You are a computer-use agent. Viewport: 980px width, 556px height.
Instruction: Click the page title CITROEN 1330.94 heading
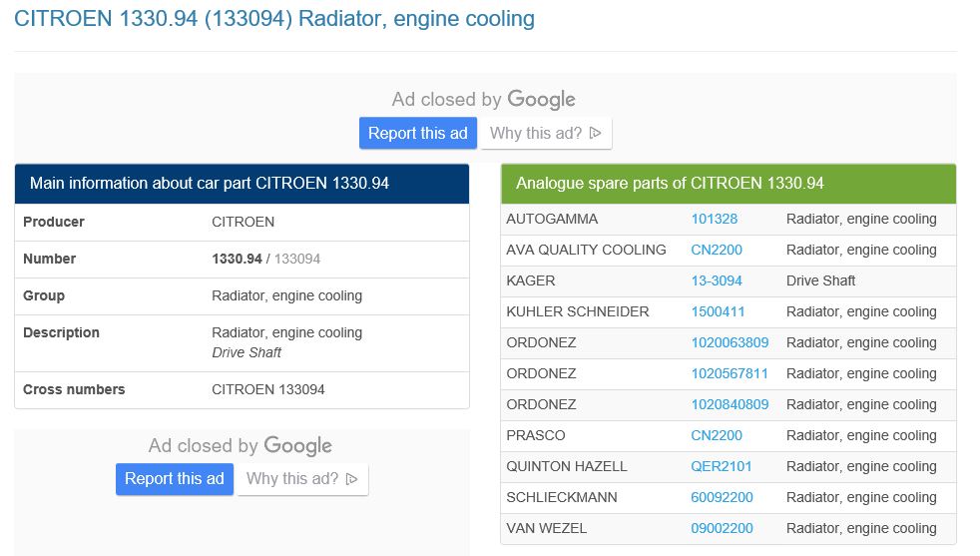pyautogui.click(x=274, y=19)
